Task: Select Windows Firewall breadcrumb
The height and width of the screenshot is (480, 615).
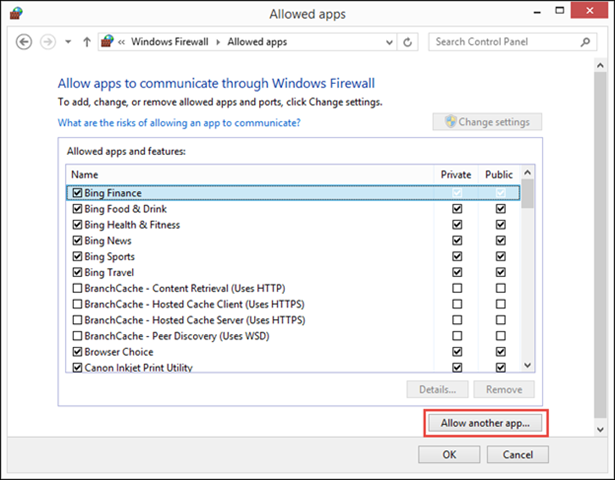Action: pos(169,42)
